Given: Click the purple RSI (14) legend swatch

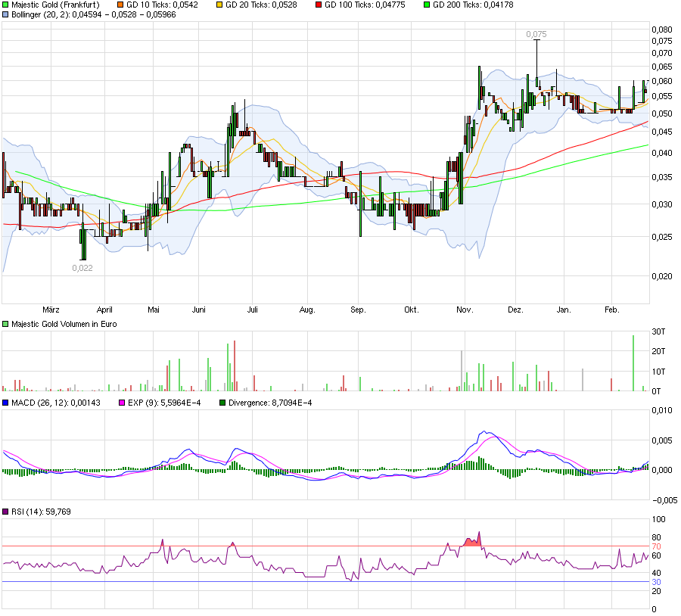Looking at the screenshot, I should pyautogui.click(x=5, y=512).
